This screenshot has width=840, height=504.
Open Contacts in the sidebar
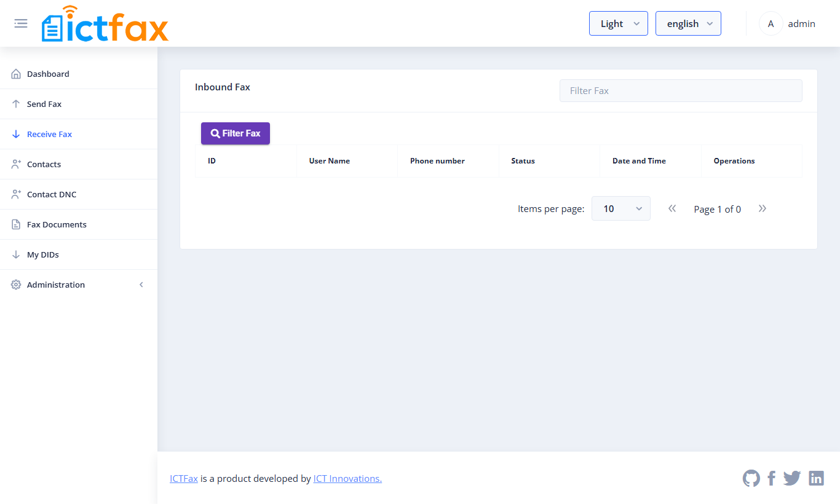[x=79, y=164]
